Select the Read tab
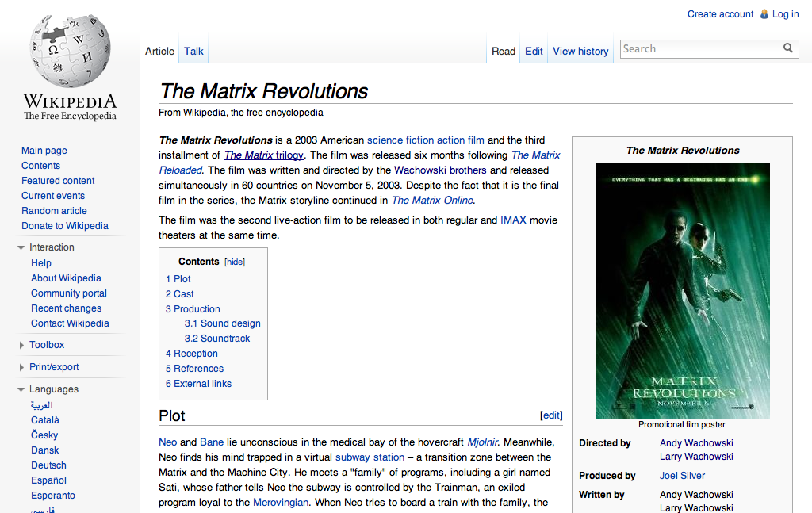 (x=504, y=52)
